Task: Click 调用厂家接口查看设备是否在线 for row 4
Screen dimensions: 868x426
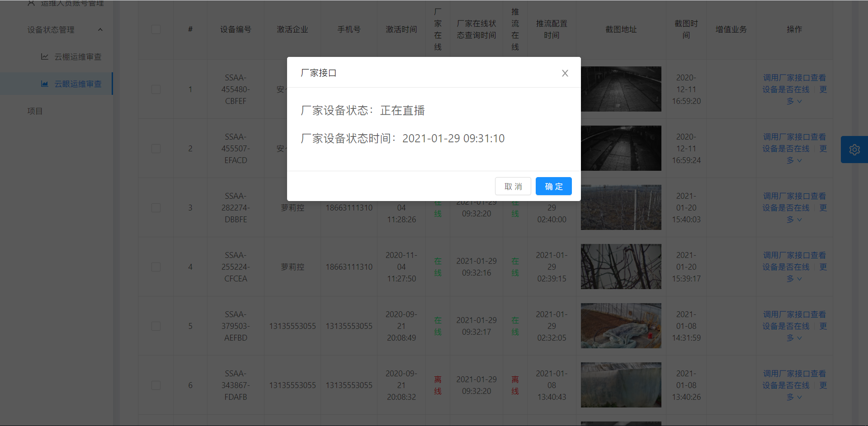Action: click(x=794, y=261)
